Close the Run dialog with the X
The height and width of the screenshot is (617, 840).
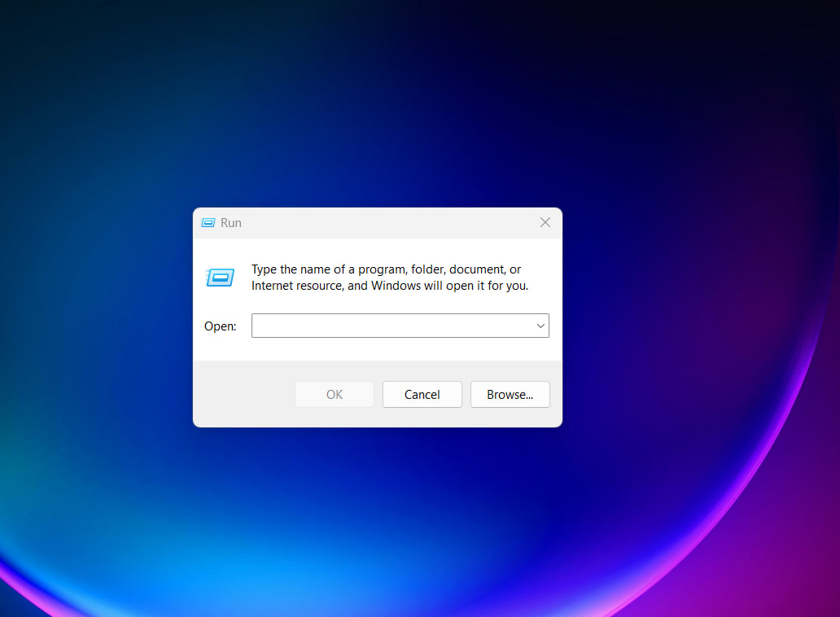545,222
